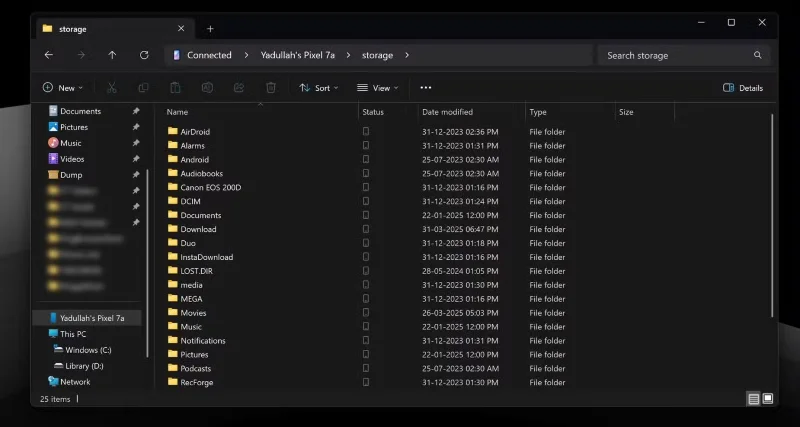Select the DCIM folder

[x=190, y=201]
